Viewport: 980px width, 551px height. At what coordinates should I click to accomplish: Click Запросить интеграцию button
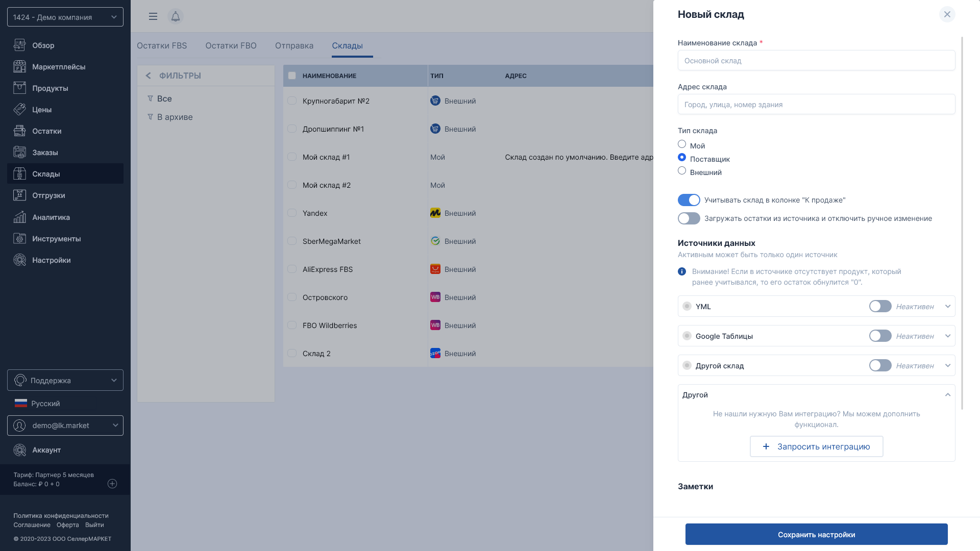pyautogui.click(x=817, y=446)
